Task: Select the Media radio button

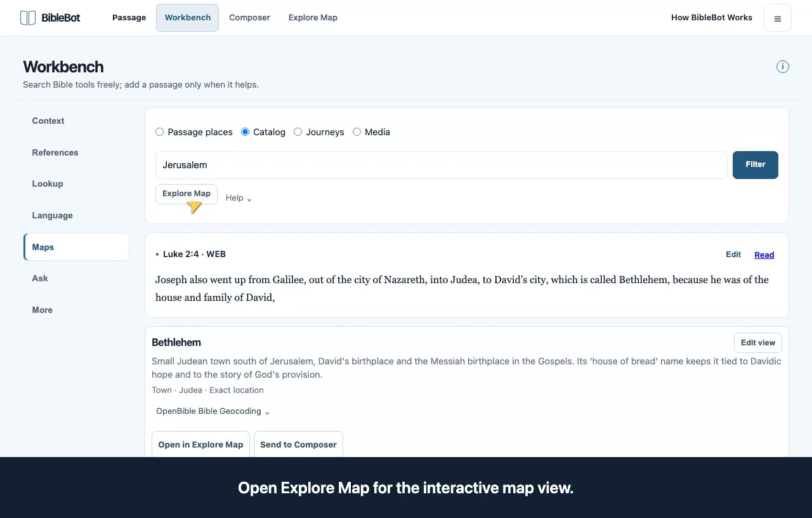Action: click(x=357, y=132)
